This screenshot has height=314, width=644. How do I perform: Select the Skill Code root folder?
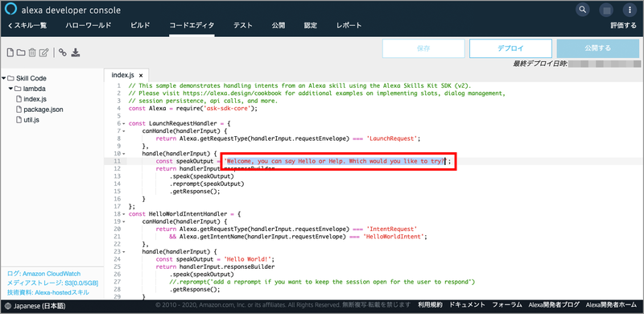[31, 78]
